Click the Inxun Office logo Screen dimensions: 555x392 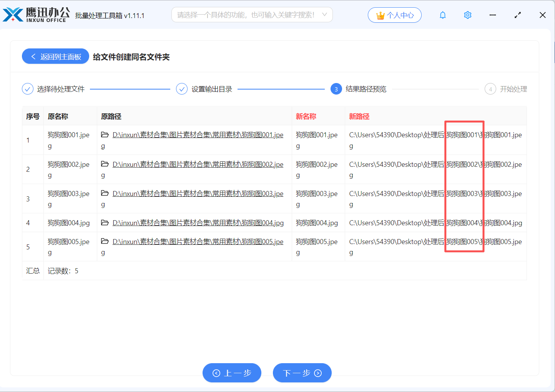point(37,15)
